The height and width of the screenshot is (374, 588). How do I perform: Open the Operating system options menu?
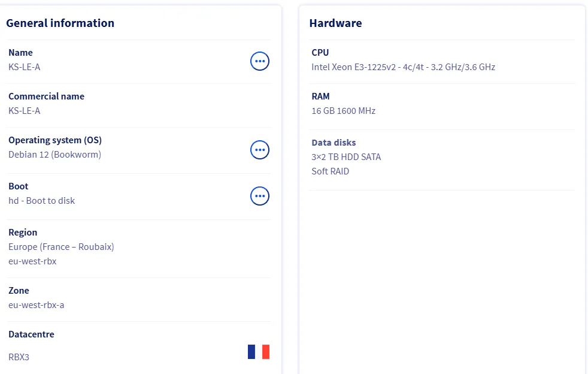click(259, 150)
